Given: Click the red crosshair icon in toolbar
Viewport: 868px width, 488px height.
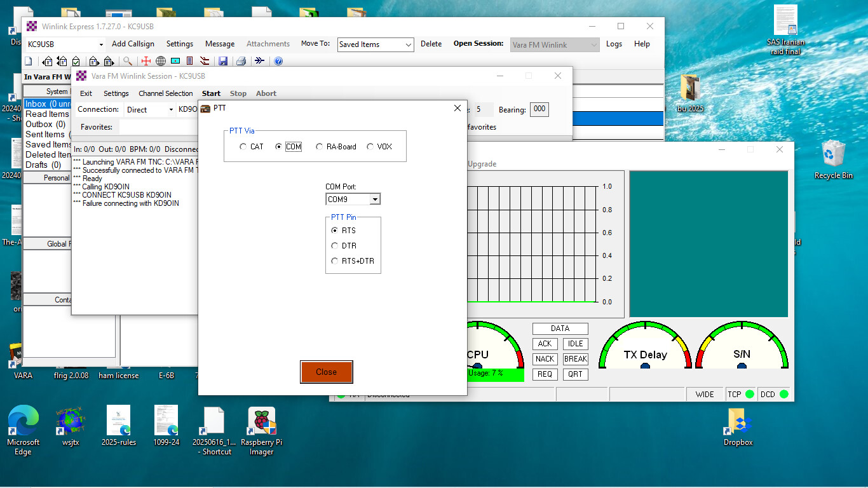Looking at the screenshot, I should (x=146, y=62).
